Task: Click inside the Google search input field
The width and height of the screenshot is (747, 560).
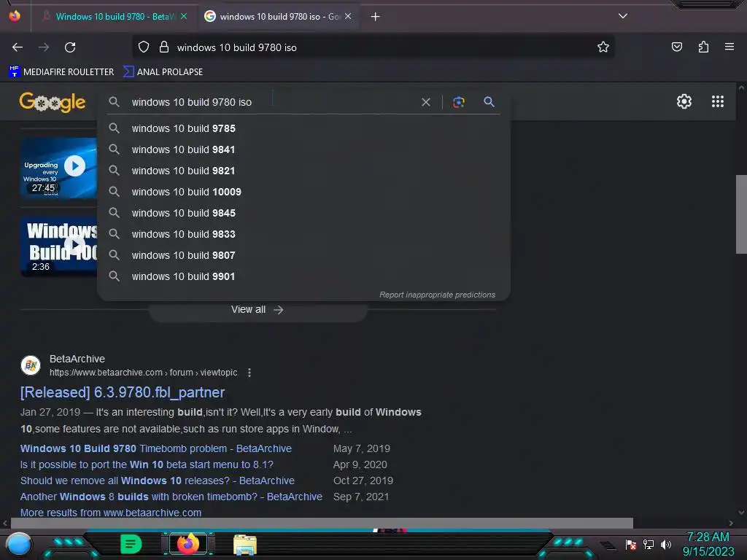Action: click(271, 102)
